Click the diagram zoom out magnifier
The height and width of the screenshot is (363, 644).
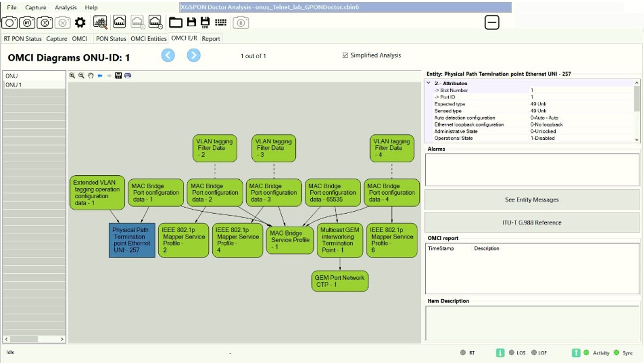81,75
